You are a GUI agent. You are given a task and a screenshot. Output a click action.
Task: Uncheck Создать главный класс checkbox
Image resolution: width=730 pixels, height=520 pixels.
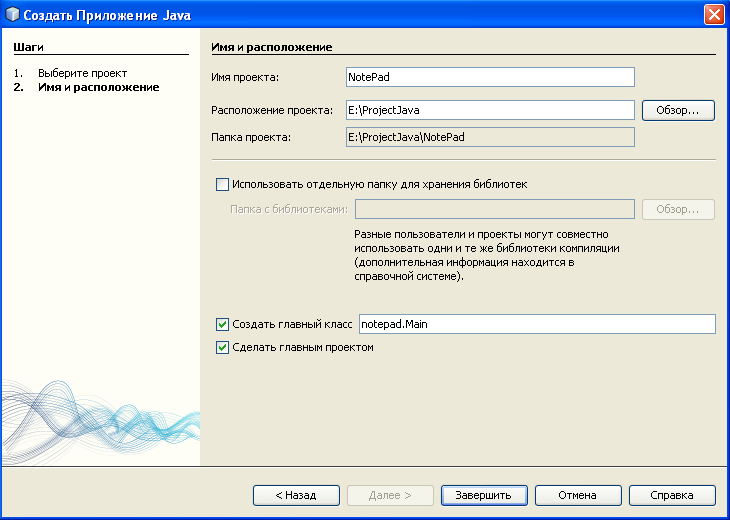coord(223,324)
